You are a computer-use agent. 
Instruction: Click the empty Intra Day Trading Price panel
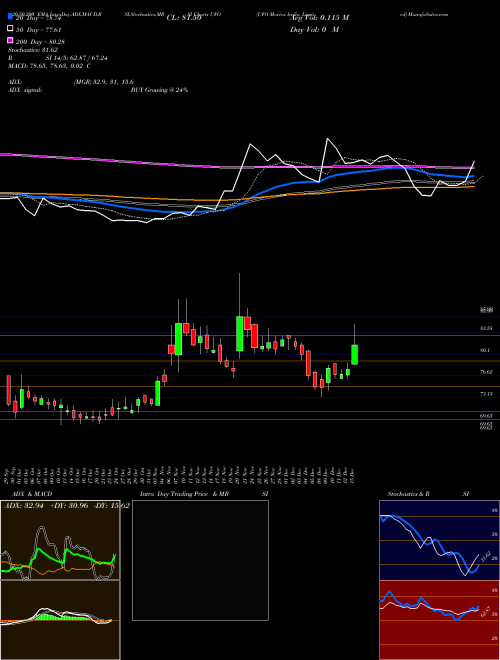click(x=200, y=560)
